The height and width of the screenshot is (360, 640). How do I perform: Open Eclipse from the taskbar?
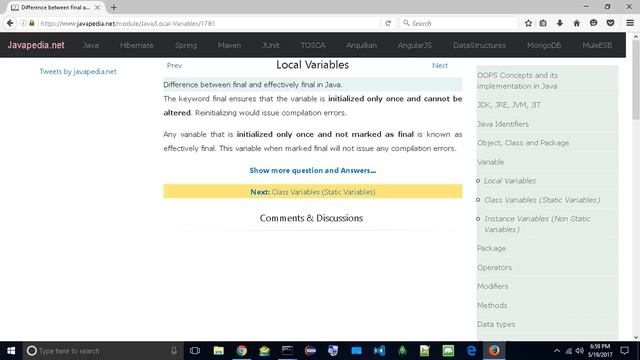[x=310, y=351]
